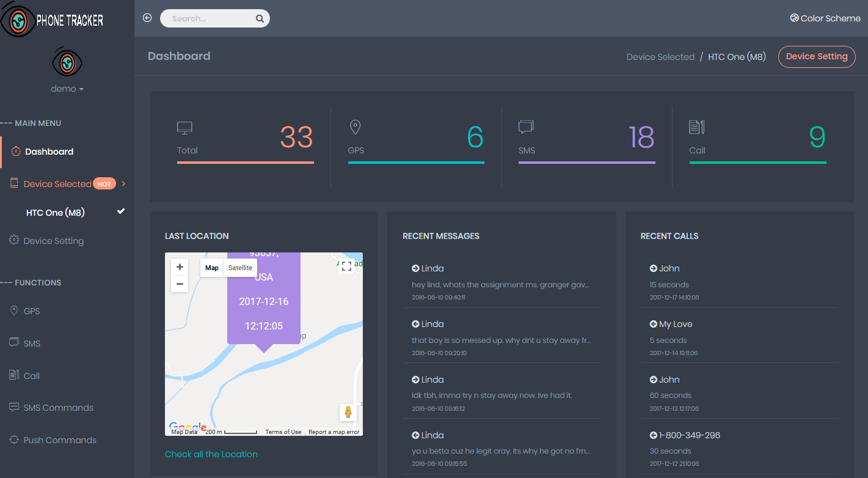Zoom in on the map
The image size is (868, 478).
[180, 267]
